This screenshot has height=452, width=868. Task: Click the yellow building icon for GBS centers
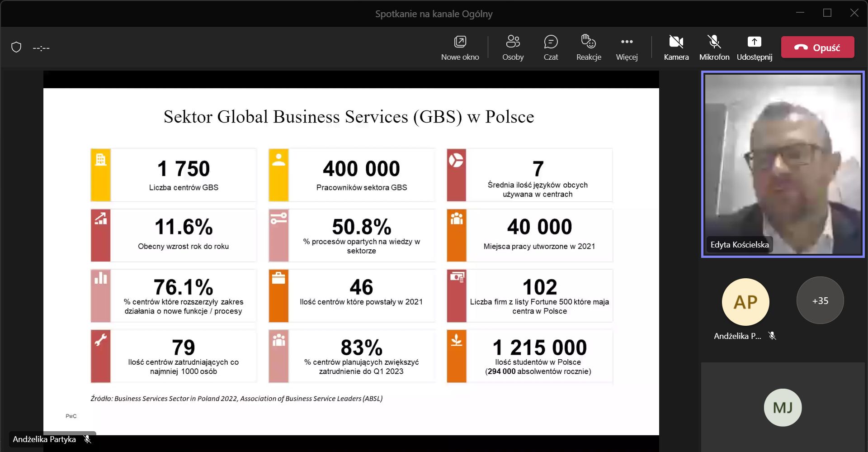[x=101, y=160]
